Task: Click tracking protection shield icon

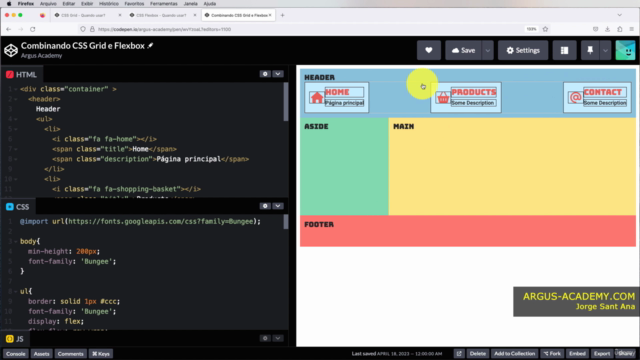Action: 83,29
